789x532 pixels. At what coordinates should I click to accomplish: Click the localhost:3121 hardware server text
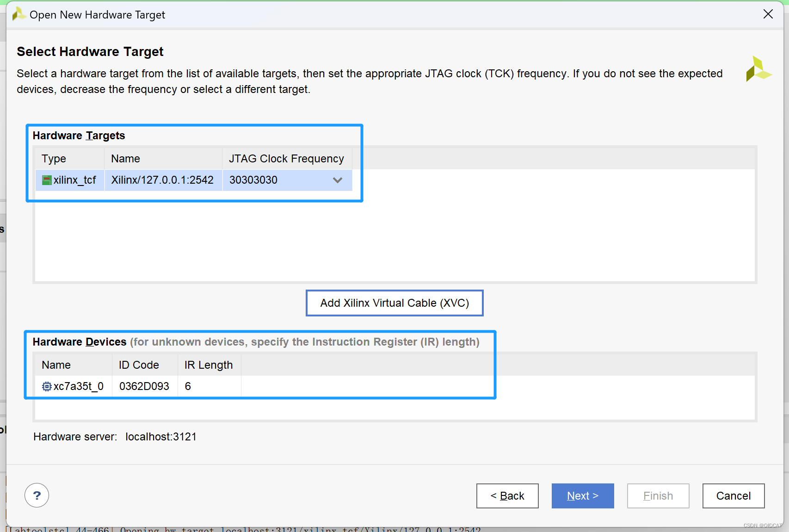tap(161, 437)
